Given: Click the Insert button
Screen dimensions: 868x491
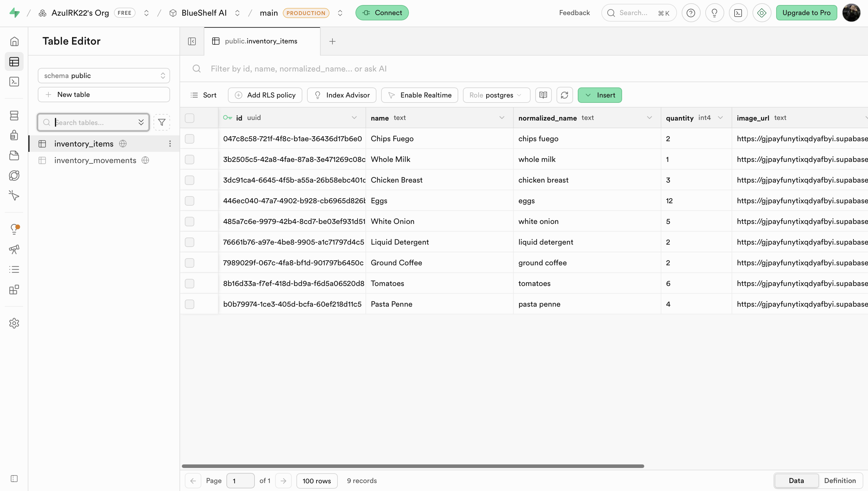Looking at the screenshot, I should click(600, 95).
